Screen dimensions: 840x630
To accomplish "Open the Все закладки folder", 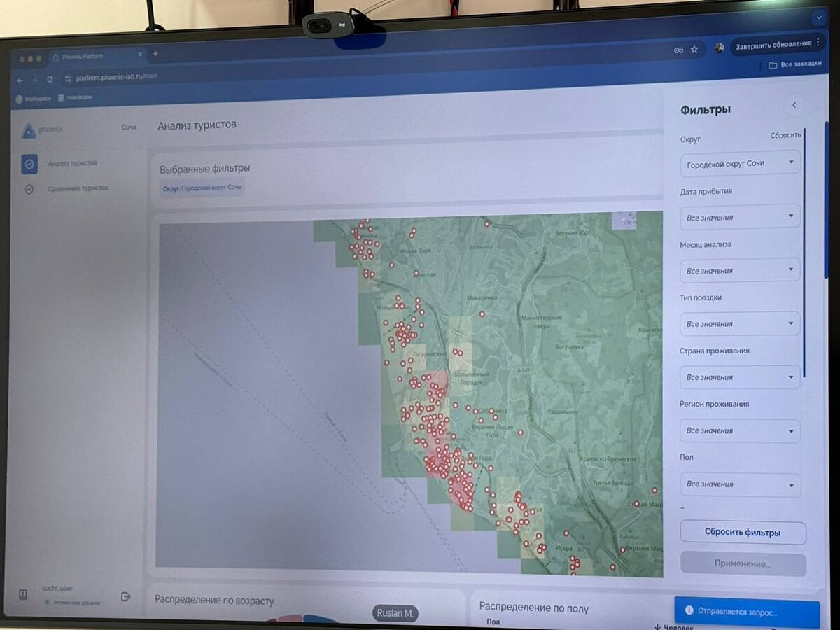I will 795,64.
